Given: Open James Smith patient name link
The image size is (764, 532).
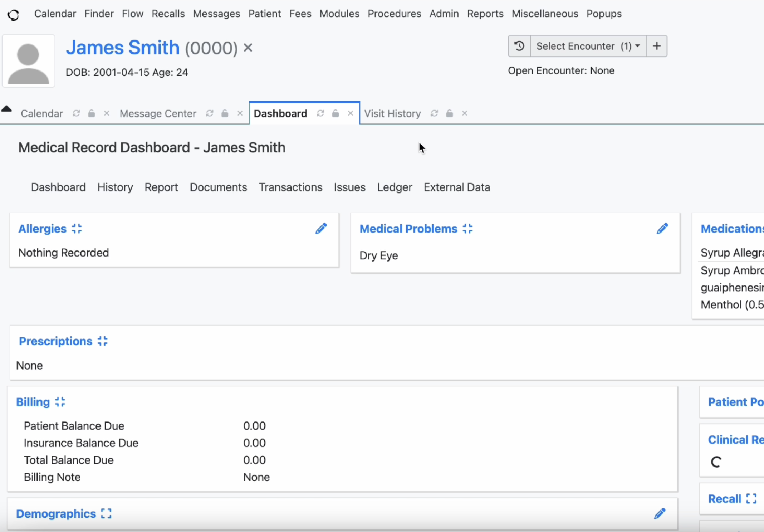Looking at the screenshot, I should tap(123, 48).
